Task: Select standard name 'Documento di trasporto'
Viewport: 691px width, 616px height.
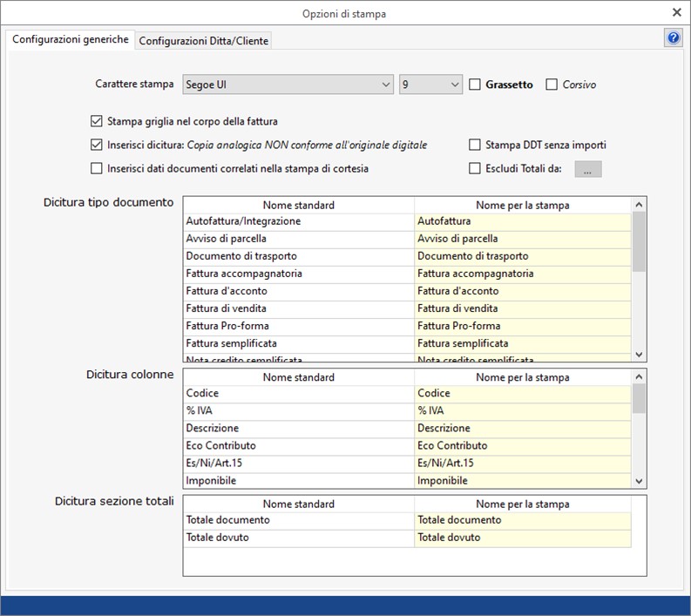Action: (x=299, y=256)
